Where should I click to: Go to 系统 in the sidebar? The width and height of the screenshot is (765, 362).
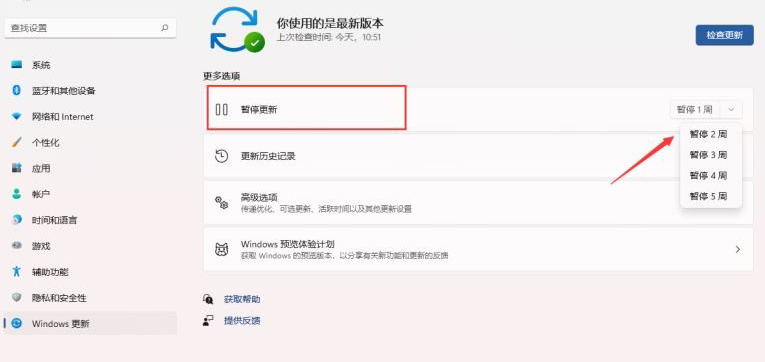click(x=90, y=65)
